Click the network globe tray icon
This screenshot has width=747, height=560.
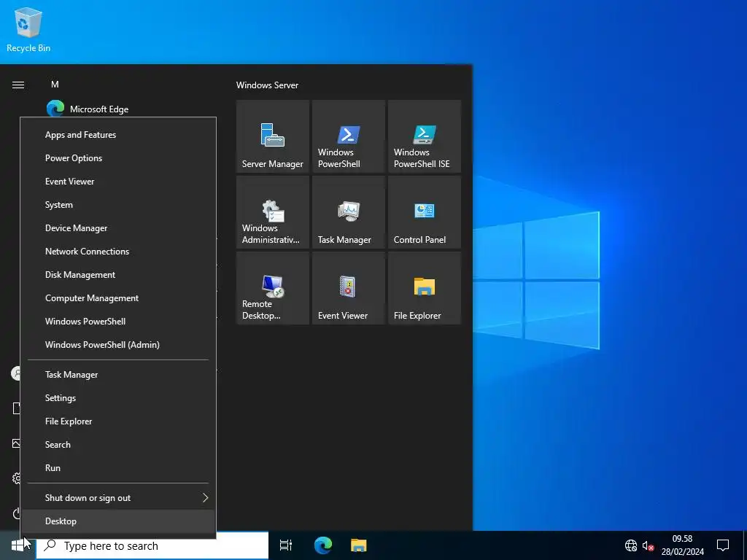631,545
